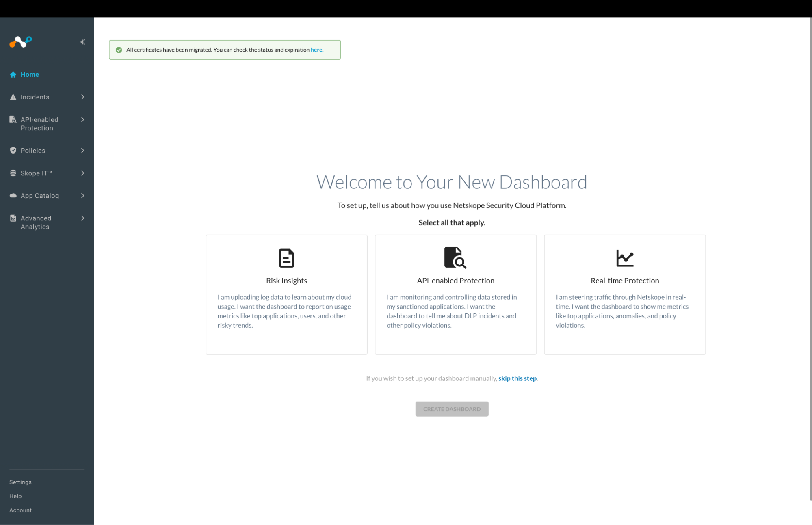Click the Netskope logo in the sidebar
The height and width of the screenshot is (525, 812).
(x=20, y=42)
